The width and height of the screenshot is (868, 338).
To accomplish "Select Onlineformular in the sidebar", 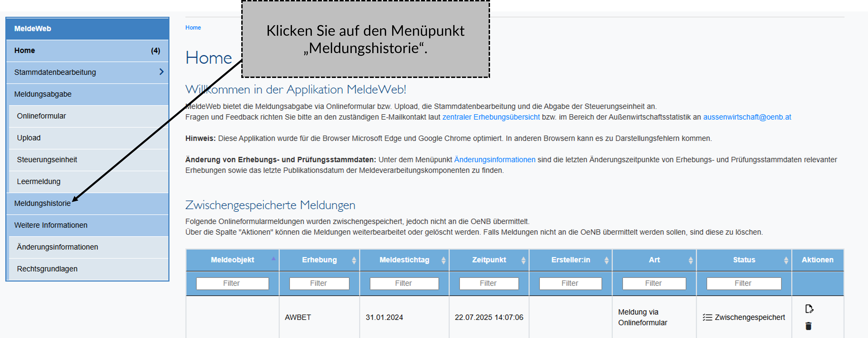I will pos(41,116).
